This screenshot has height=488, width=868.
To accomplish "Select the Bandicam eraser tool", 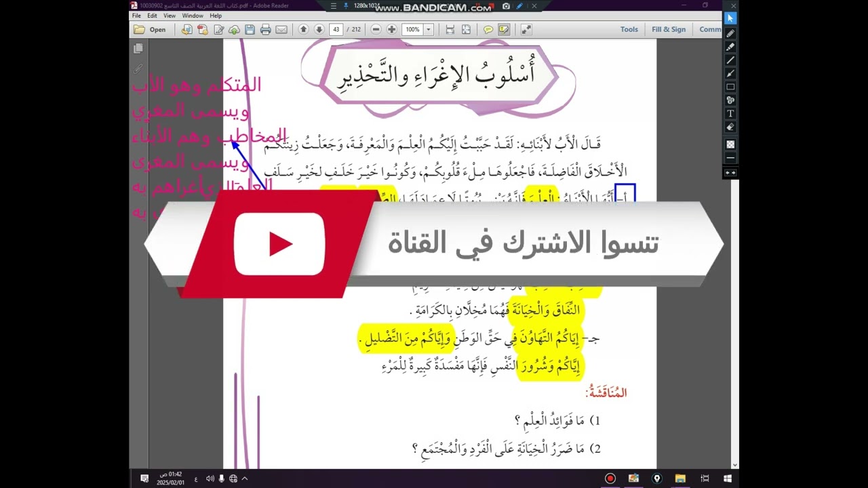I will [x=730, y=127].
